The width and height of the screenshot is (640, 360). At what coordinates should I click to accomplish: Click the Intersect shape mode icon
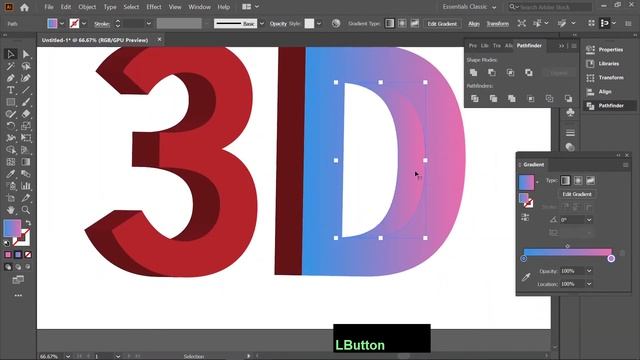(x=510, y=73)
